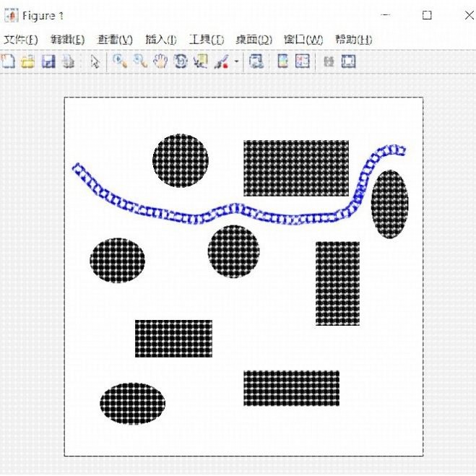Click the tall ellipse obstacle near right edge
Screen dimensions: 476x476
coord(390,204)
